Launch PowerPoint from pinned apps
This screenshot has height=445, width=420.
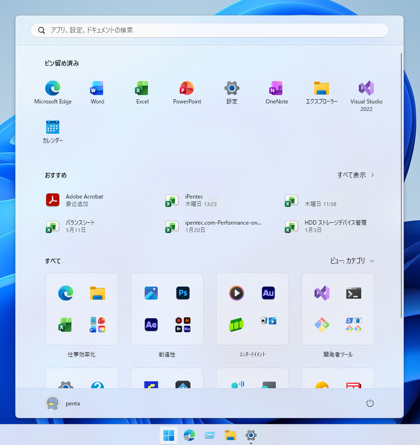pyautogui.click(x=187, y=92)
